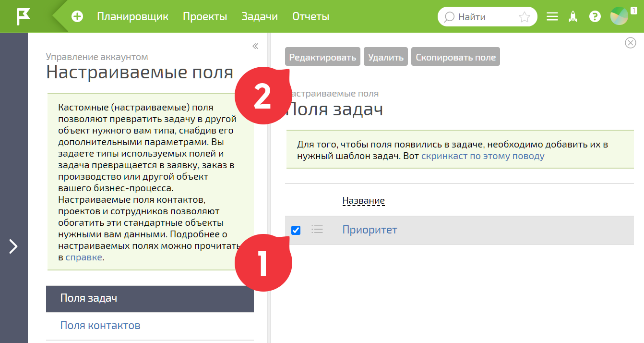
Task: Open the скринкаст по этому поводу link
Action: [x=483, y=156]
